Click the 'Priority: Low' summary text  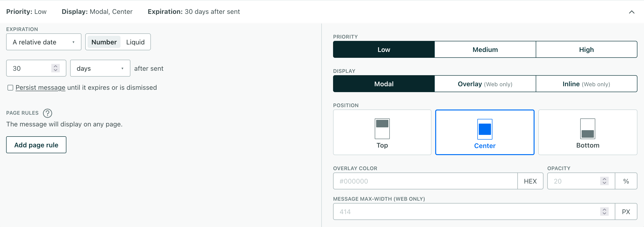click(x=26, y=12)
